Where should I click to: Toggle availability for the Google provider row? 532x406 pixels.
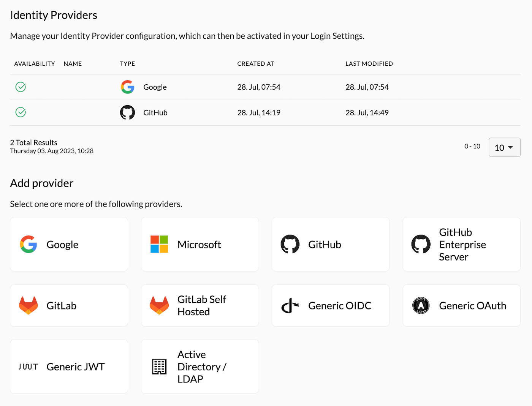click(21, 87)
